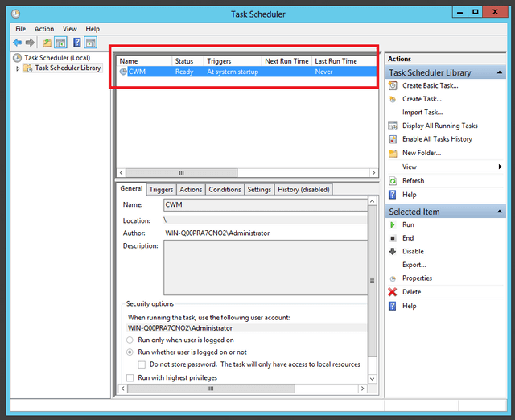The image size is (515, 420).
Task: Select Run only when user is logged on
Action: 130,340
